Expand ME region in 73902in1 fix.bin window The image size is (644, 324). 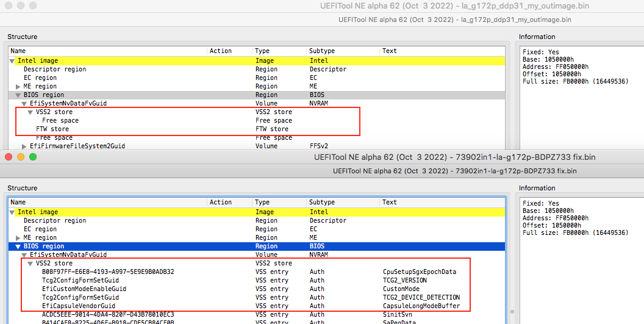(x=18, y=238)
